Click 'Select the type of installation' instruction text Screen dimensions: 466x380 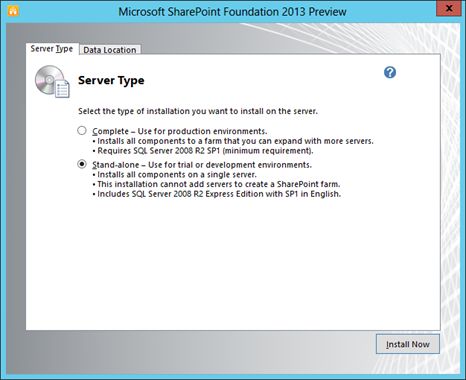tap(198, 111)
